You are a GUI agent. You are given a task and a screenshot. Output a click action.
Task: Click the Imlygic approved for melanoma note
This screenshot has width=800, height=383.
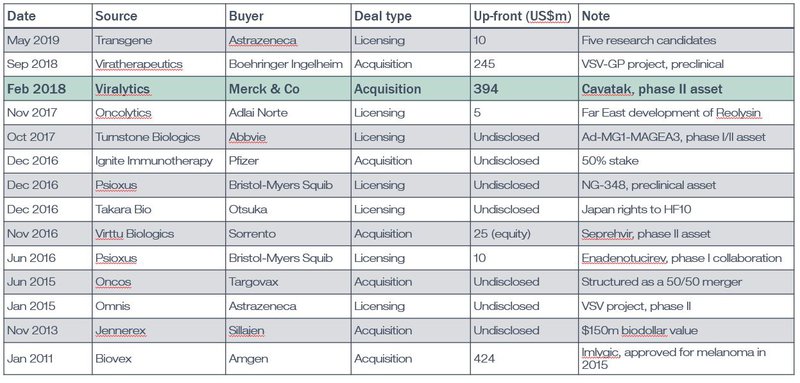[673, 359]
